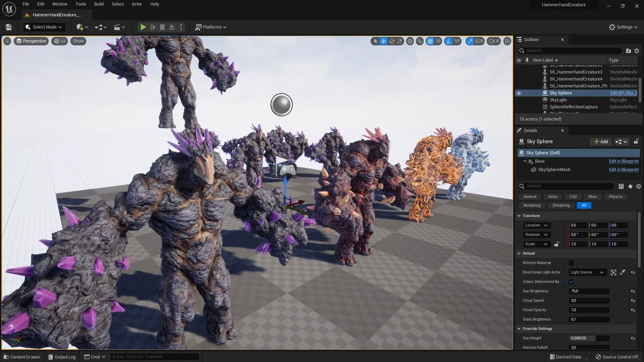Uncheck Colors Determined By Sun Position
This screenshot has height=362, width=644.
pyautogui.click(x=571, y=282)
